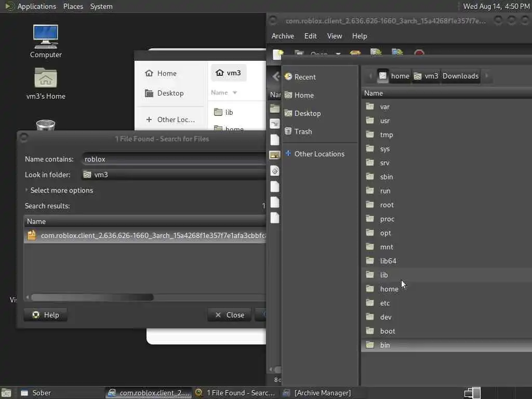The image size is (532, 399).
Task: Open the View menu in Archive Manager
Action: click(334, 36)
